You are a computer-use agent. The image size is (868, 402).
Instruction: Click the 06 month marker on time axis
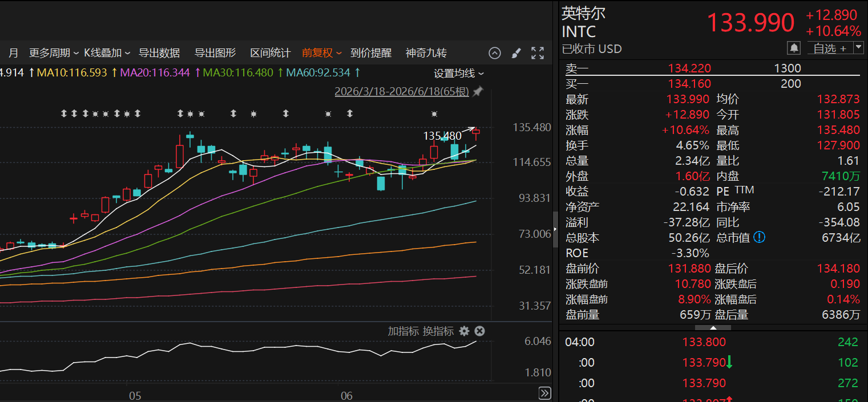[346, 396]
